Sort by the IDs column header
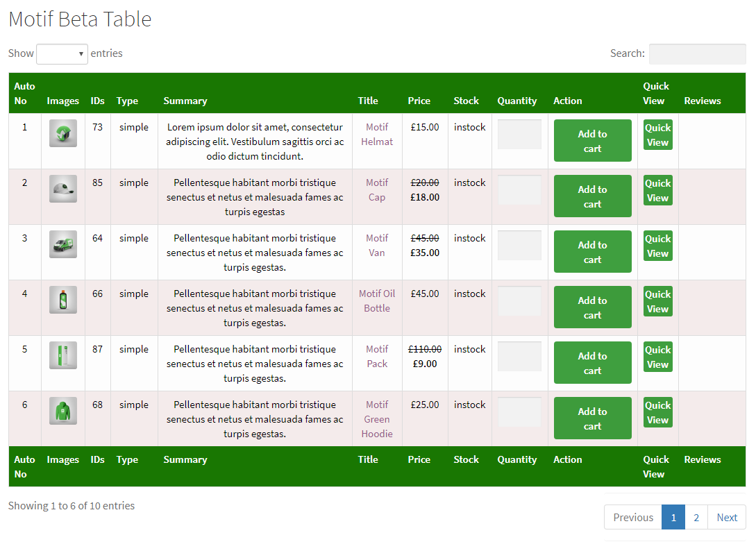Viewport: 756px width, 551px height. [97, 101]
